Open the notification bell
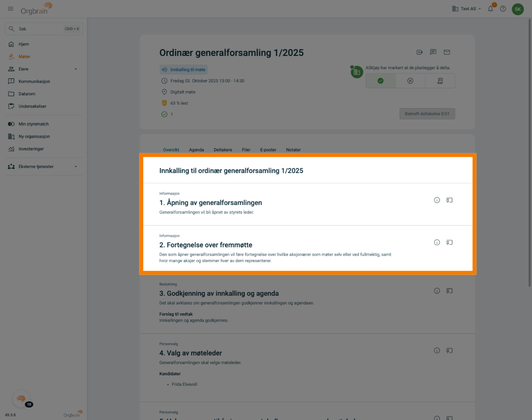The width and height of the screenshot is (532, 420). pyautogui.click(x=490, y=9)
